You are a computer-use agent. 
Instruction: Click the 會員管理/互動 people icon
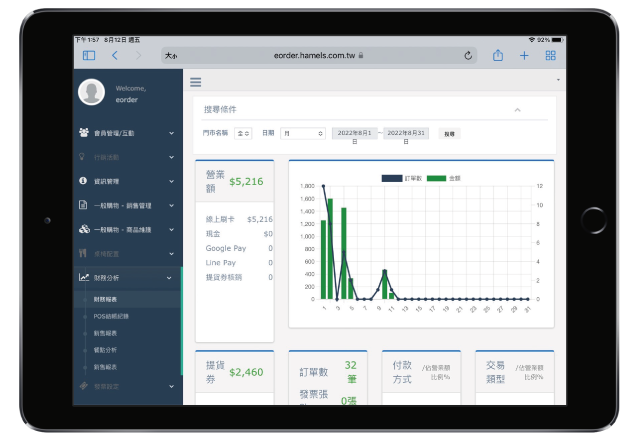pyautogui.click(x=84, y=132)
